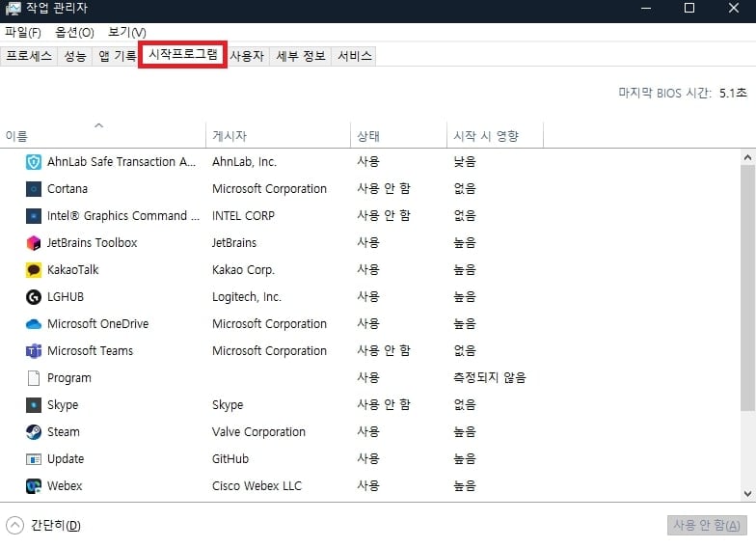This screenshot has width=756, height=548.
Task: Click the KakaoTalk speech bubble icon
Action: [x=33, y=270]
